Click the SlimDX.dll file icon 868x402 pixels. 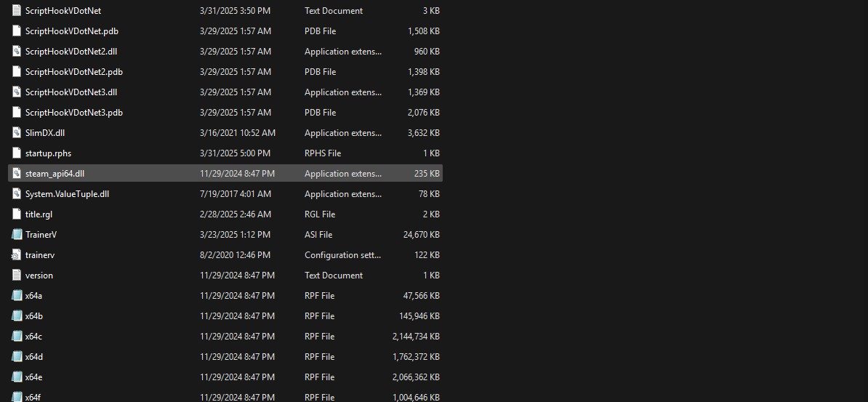(17, 133)
